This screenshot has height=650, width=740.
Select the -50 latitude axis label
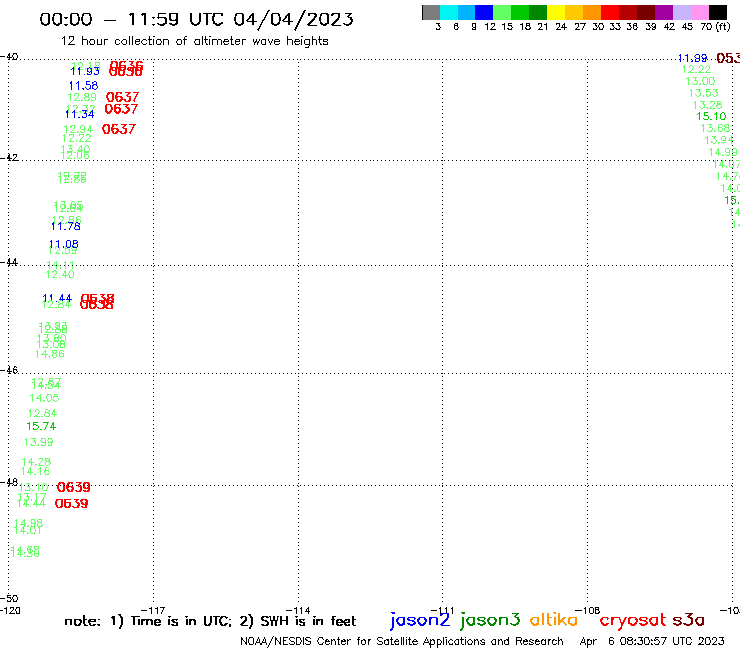(9, 599)
